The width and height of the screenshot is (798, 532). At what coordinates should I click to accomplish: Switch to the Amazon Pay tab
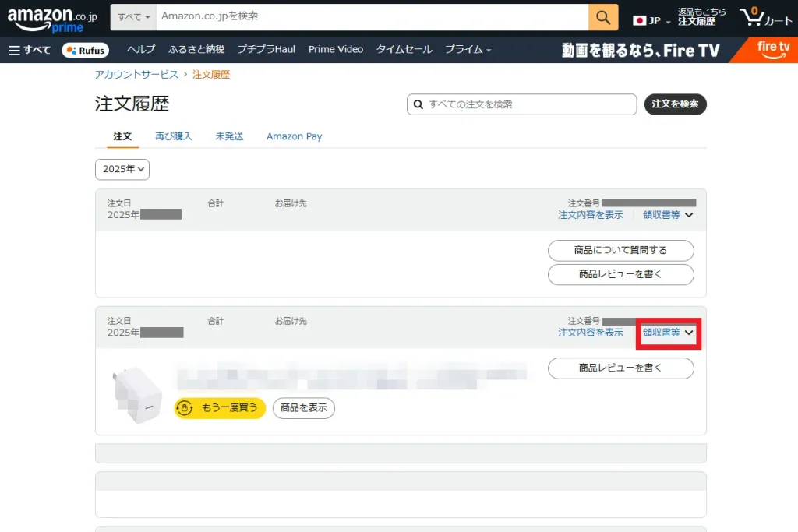click(x=294, y=136)
